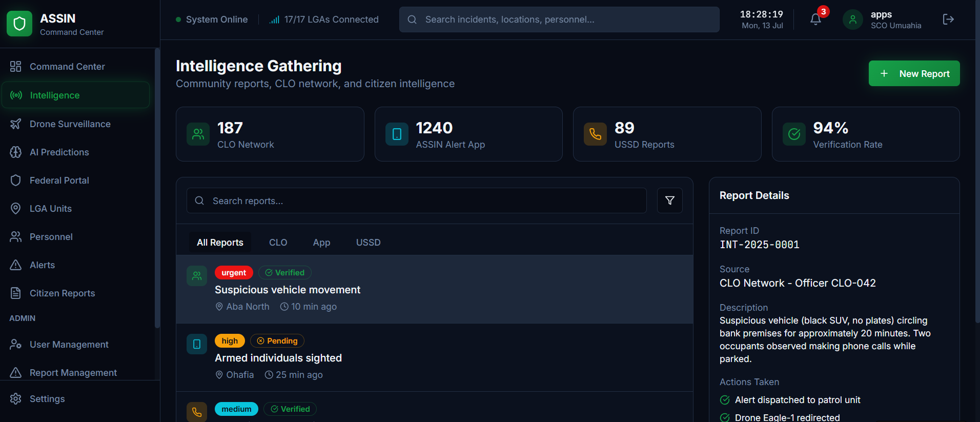Select the Armed individuals sighted report
Screen dimensions: 980x422
click(x=435, y=357)
